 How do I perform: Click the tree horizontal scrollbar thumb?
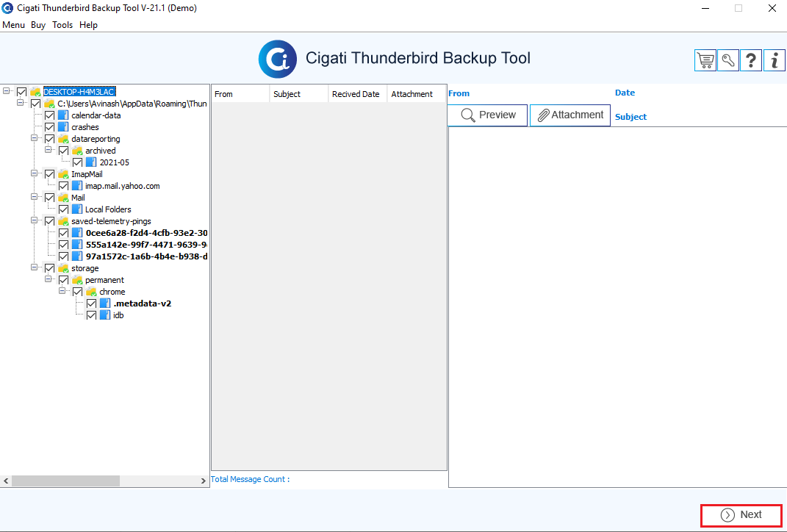click(x=65, y=481)
